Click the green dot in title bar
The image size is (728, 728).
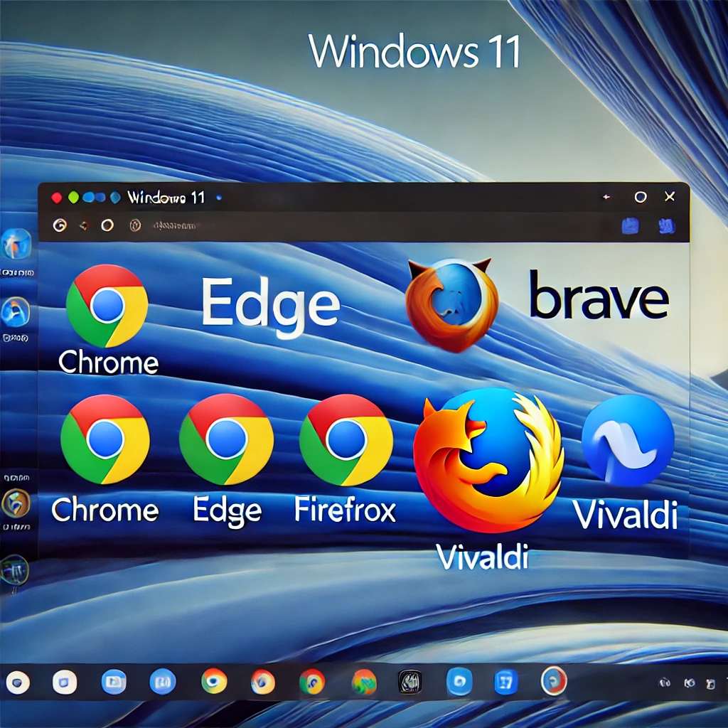(x=73, y=198)
